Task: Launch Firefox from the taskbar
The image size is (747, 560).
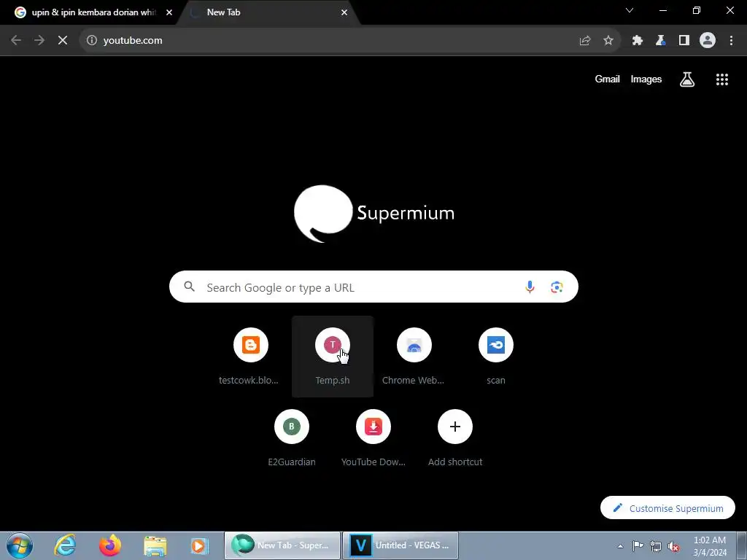Action: click(110, 545)
